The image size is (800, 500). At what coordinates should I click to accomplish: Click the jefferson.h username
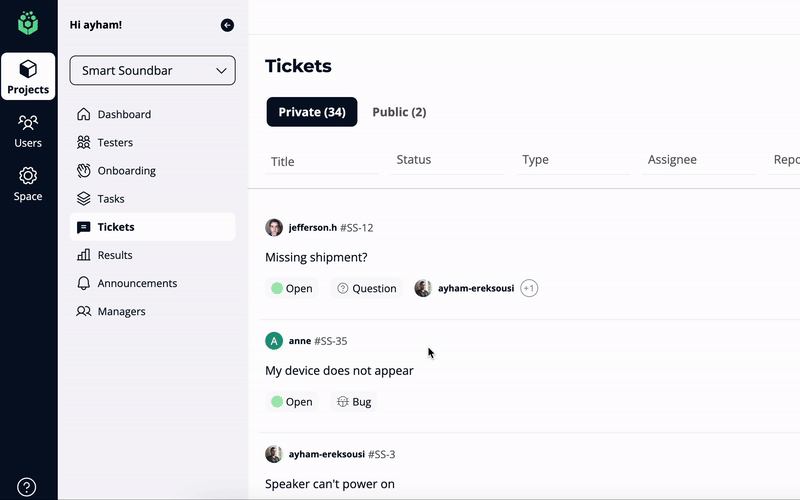click(x=313, y=228)
